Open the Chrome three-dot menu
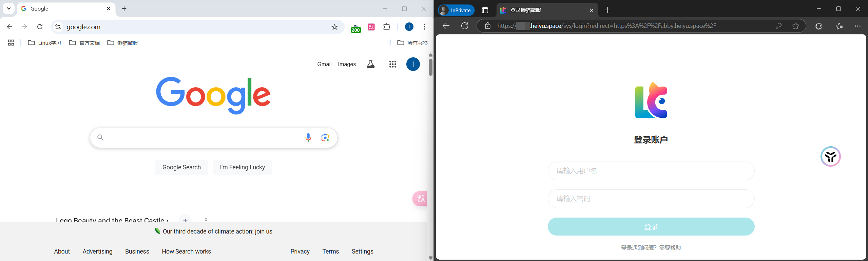This screenshot has width=868, height=261. click(x=424, y=27)
